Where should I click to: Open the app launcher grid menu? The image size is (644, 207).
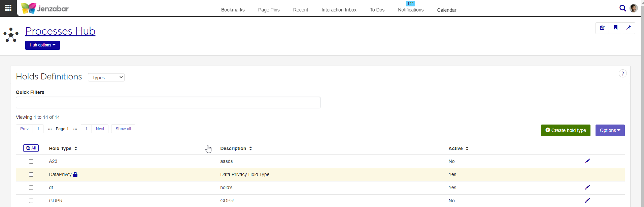8,8
